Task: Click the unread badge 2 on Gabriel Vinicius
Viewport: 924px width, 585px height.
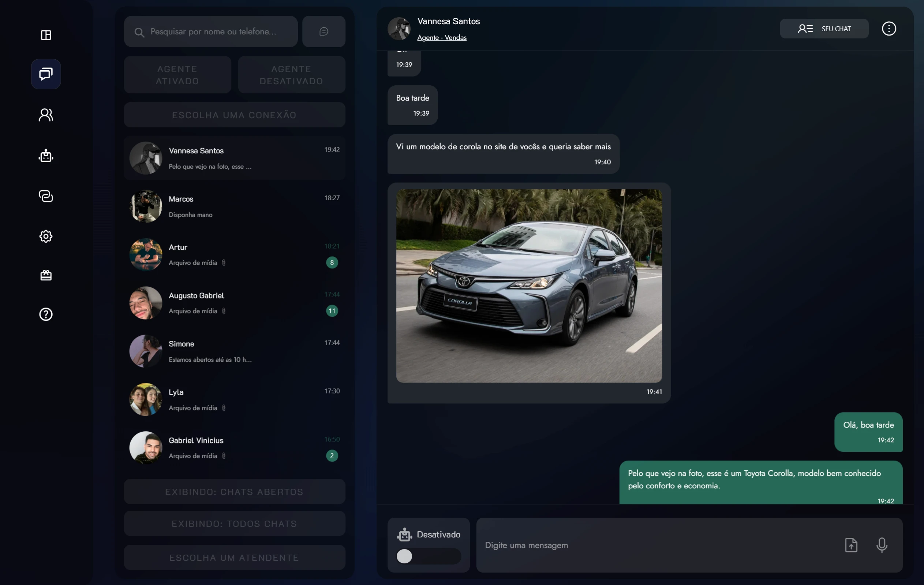Action: pos(332,456)
